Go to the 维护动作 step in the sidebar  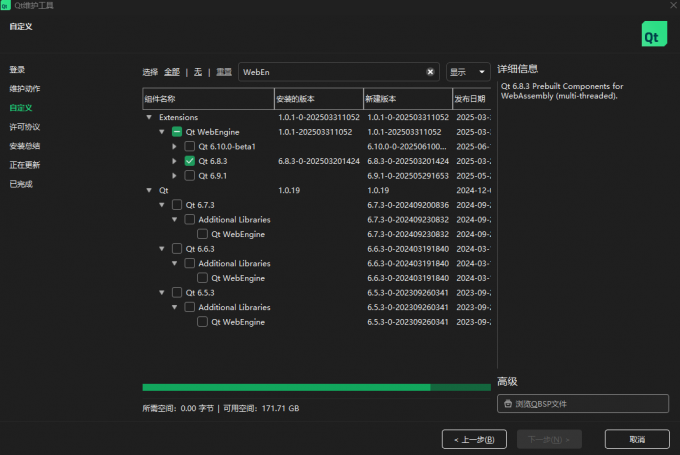[x=25, y=88]
